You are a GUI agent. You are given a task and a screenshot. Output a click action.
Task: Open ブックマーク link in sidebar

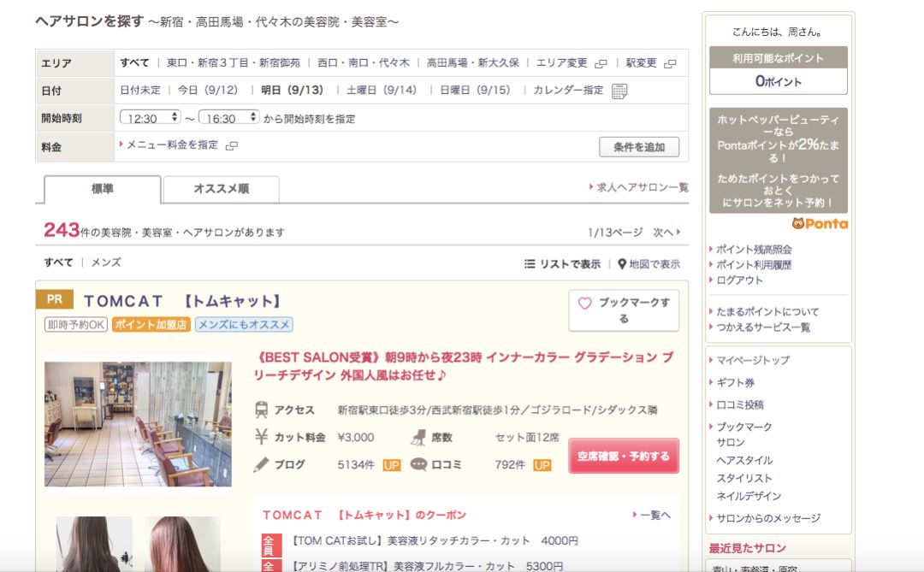click(743, 428)
